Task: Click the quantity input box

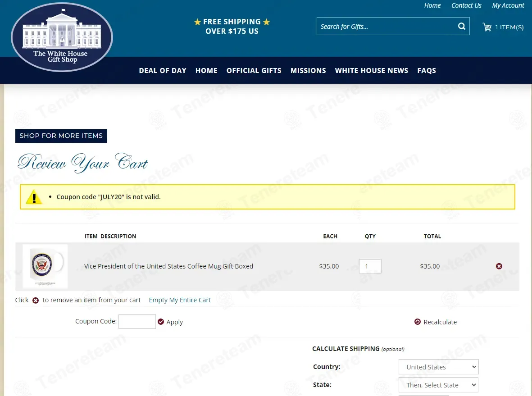Action: 370,266
